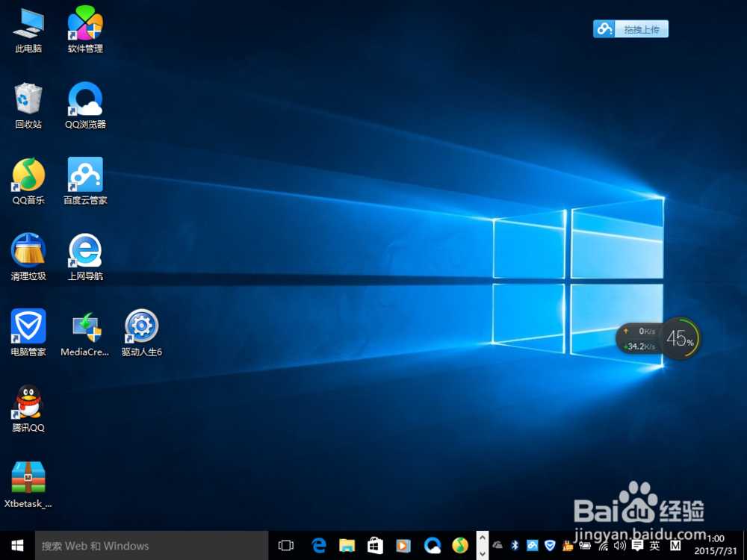Open the media player taskbar icon
Viewport: 747px width, 560px height.
click(403, 546)
